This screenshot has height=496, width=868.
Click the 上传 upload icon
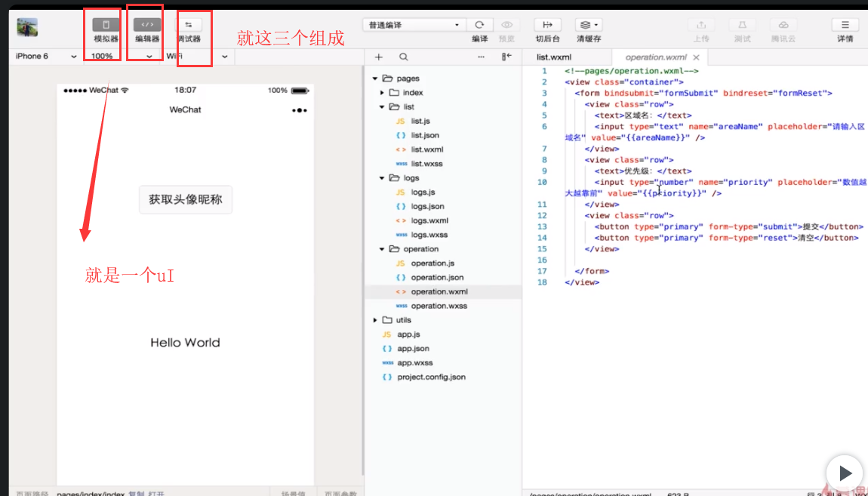[701, 25]
